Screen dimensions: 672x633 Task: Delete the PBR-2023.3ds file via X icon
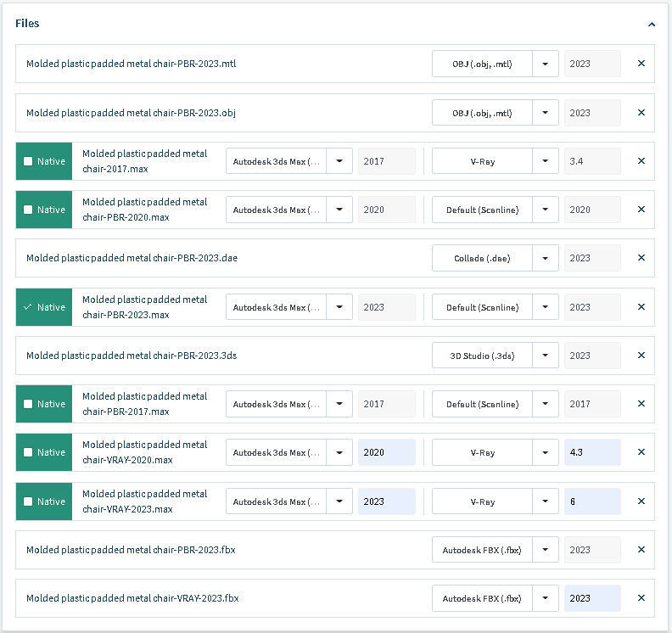(x=641, y=356)
